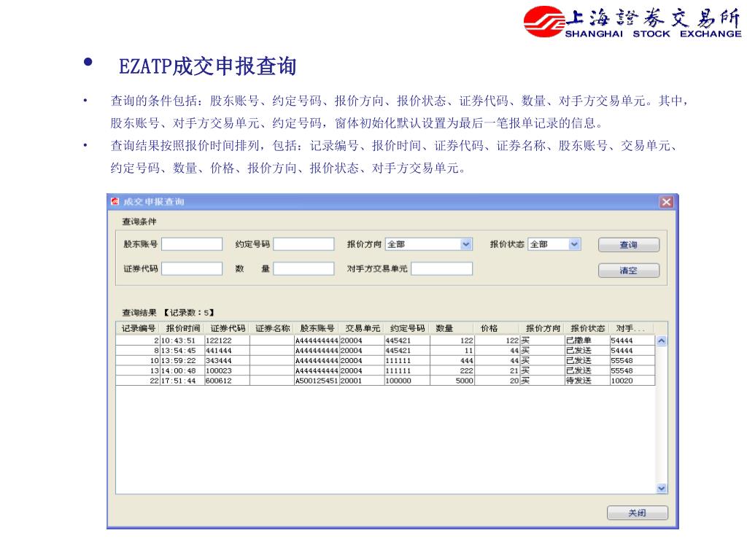The width and height of the screenshot is (747, 560).
Task: Click quantity cell 222
Action: click(452, 370)
